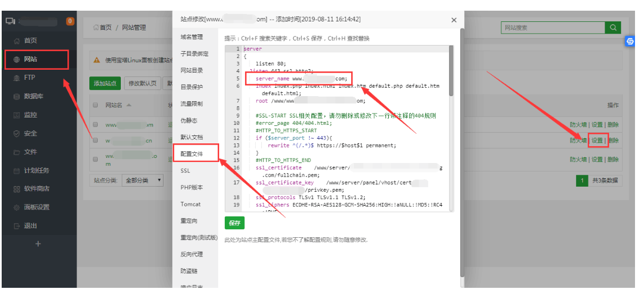Image resolution: width=644 pixels, height=294 pixels.
Task: Click the 添加站点 button
Action: point(105,84)
